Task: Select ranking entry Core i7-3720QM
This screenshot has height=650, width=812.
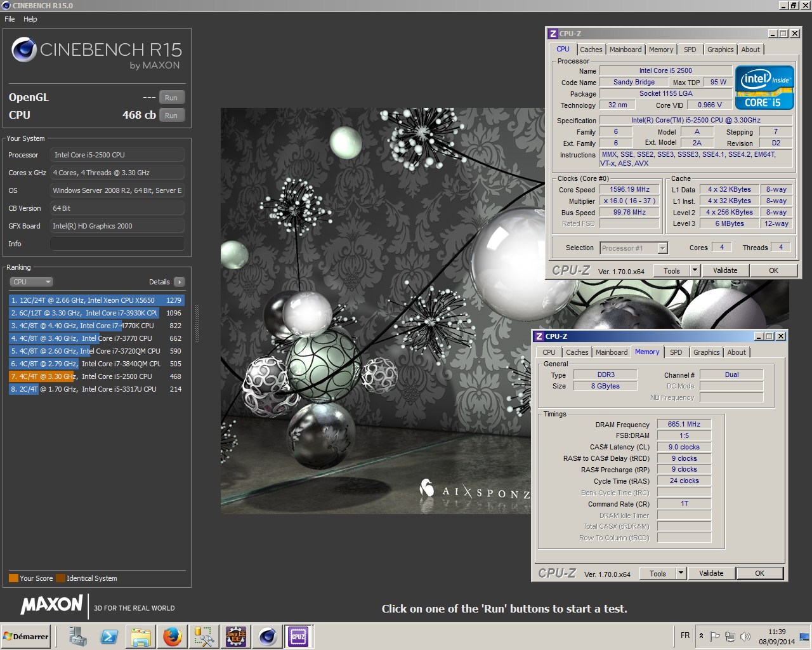Action: (x=96, y=351)
